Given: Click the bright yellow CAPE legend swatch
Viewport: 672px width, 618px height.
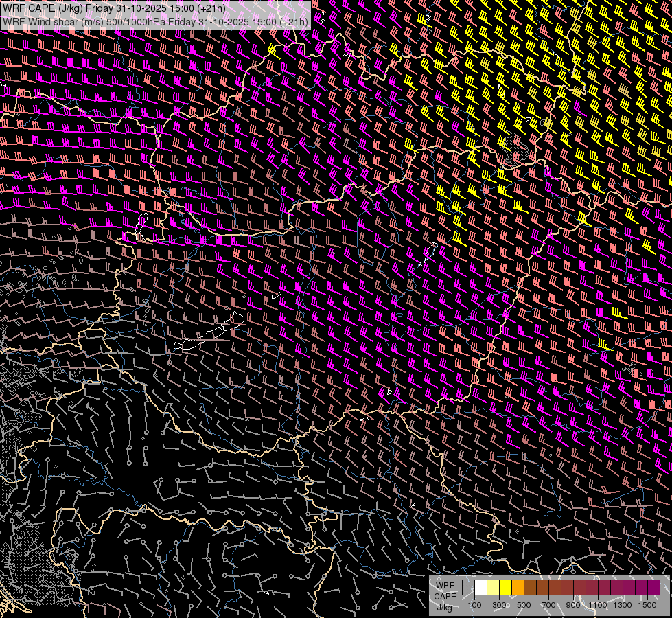Looking at the screenshot, I should coord(506,588).
